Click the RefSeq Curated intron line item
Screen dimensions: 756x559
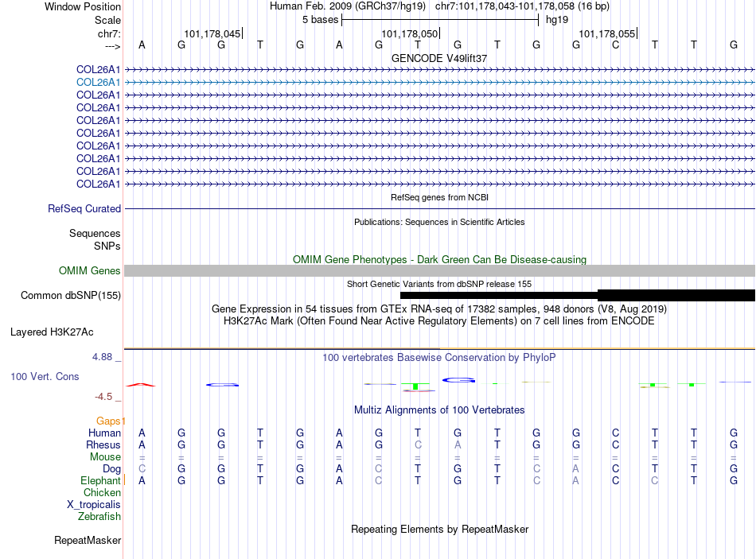[x=439, y=208]
